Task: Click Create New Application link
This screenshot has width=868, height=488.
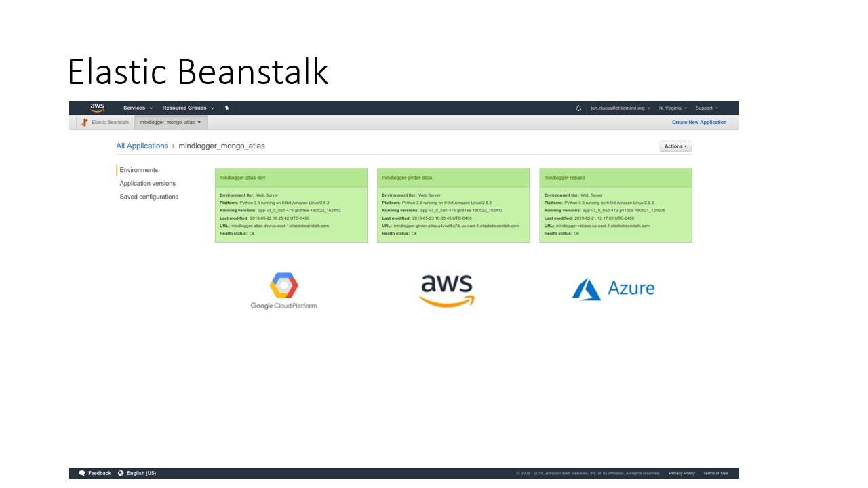Action: (x=699, y=123)
